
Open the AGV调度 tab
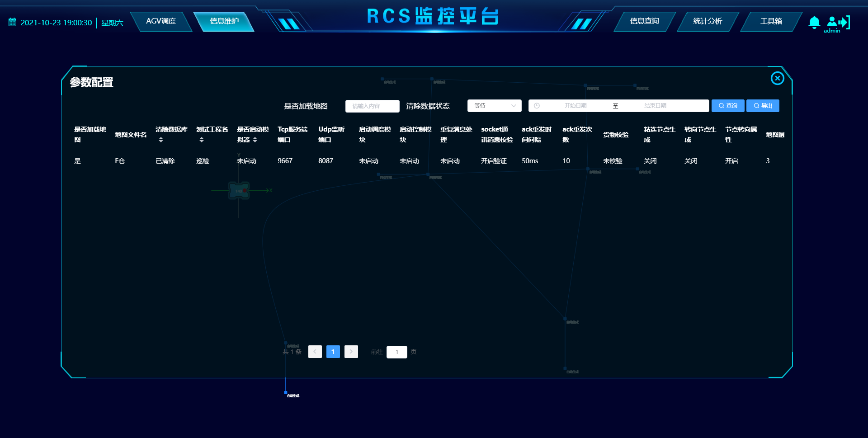click(161, 21)
